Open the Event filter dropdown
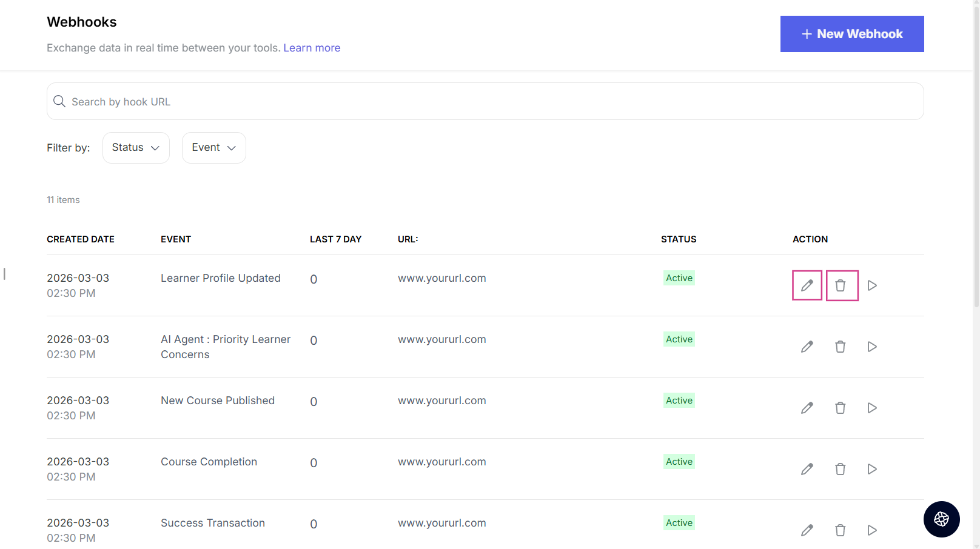Screen dimensions: 980x549 click(213, 148)
